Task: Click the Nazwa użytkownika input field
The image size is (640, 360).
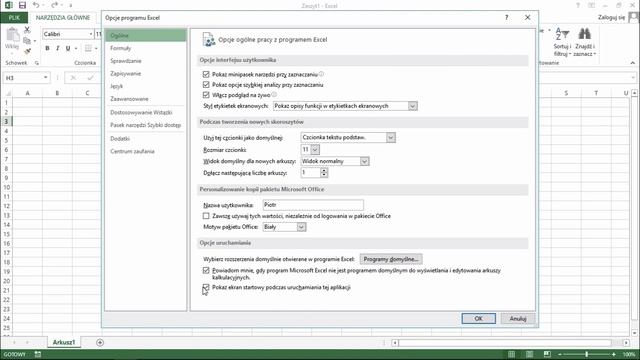Action: [313, 205]
